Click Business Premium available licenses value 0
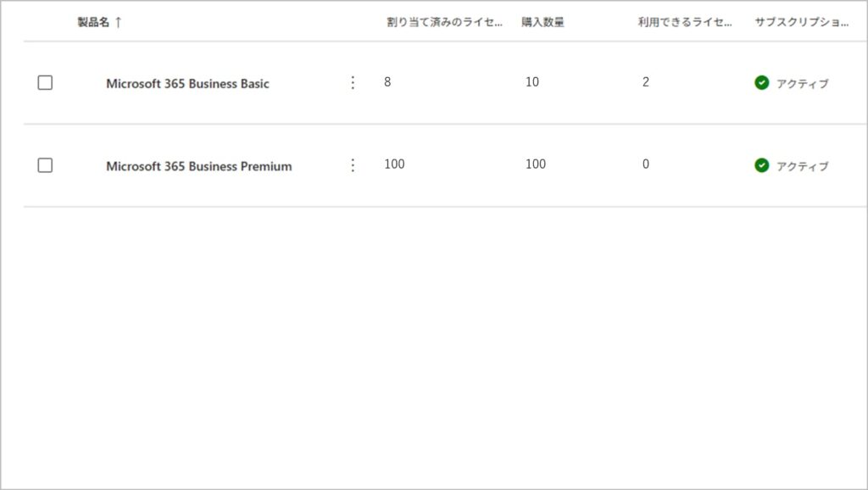This screenshot has width=868, height=490. (x=646, y=164)
